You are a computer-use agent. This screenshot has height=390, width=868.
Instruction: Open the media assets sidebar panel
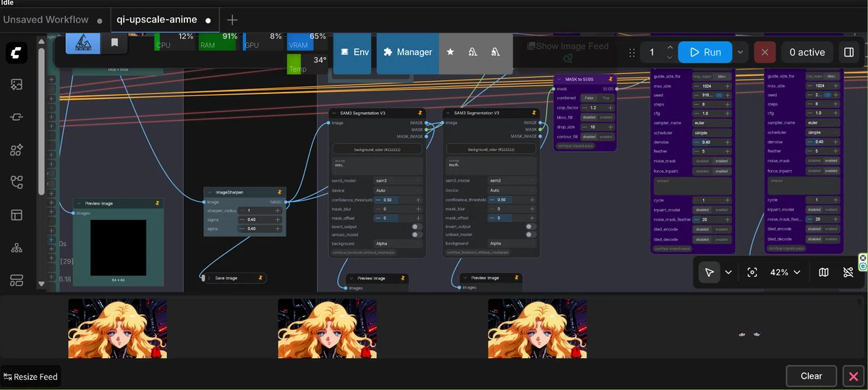click(17, 85)
